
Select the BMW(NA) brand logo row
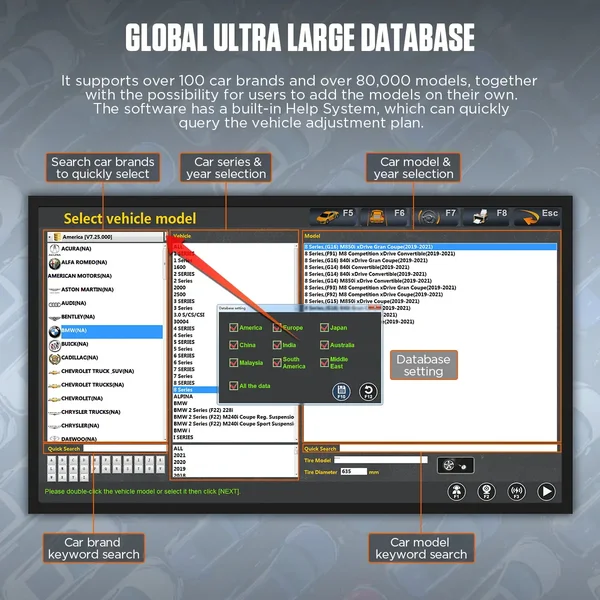(106, 331)
